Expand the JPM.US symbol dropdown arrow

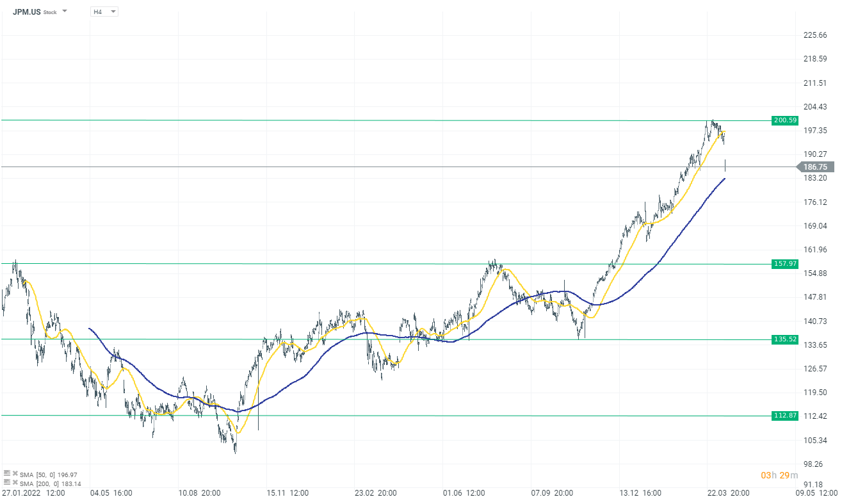click(65, 12)
